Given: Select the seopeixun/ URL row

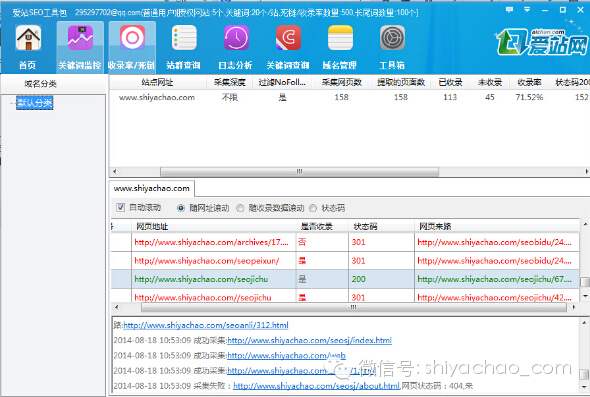Looking at the screenshot, I should pos(345,260).
